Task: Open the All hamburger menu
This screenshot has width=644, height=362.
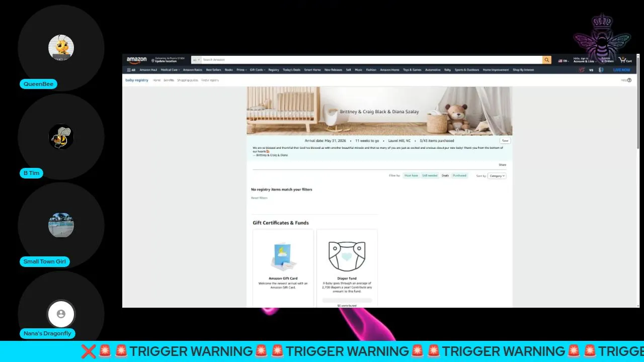Action: pyautogui.click(x=131, y=70)
